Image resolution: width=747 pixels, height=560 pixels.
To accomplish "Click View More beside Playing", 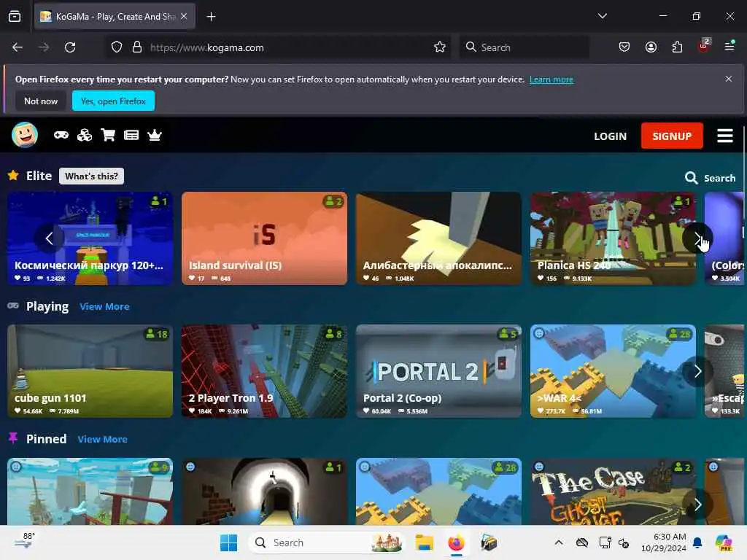I will click(x=104, y=307).
